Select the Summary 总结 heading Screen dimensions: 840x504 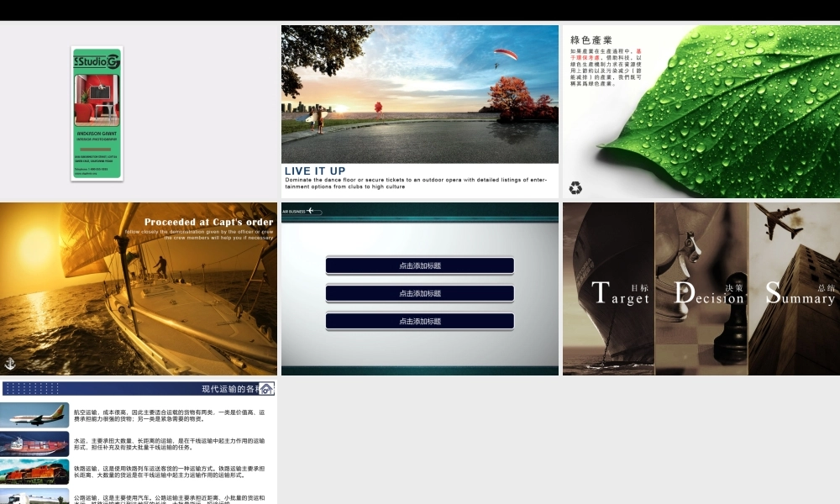coord(800,294)
